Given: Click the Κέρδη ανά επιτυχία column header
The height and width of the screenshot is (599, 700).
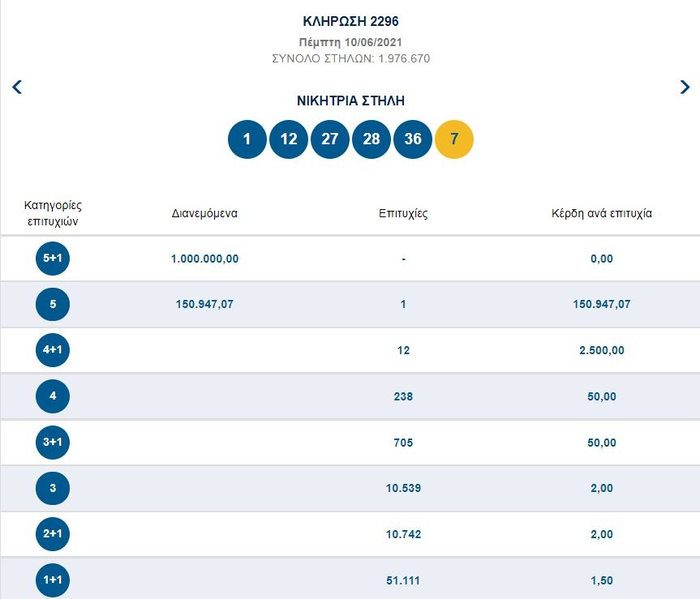Looking at the screenshot, I should 601,214.
